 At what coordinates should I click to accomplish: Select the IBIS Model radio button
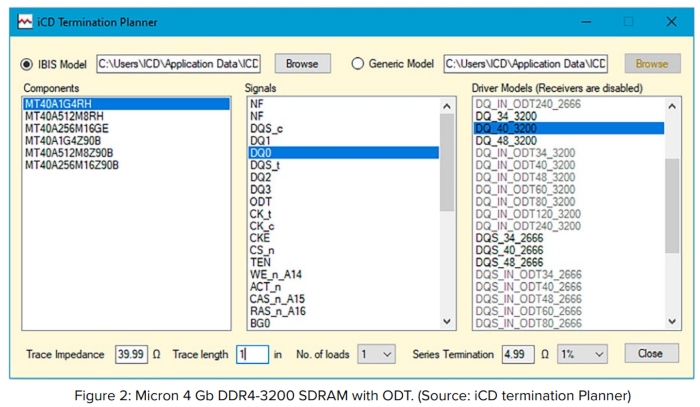coord(27,64)
